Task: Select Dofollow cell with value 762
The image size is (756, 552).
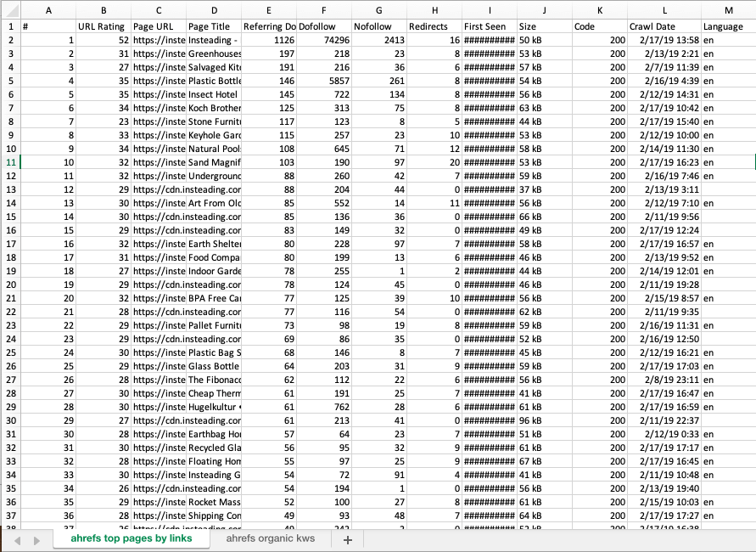Action: point(323,408)
